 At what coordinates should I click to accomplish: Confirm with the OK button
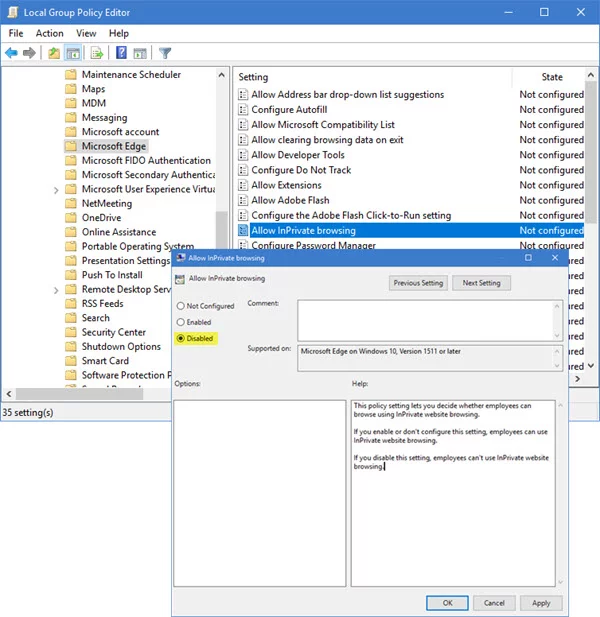pos(447,603)
